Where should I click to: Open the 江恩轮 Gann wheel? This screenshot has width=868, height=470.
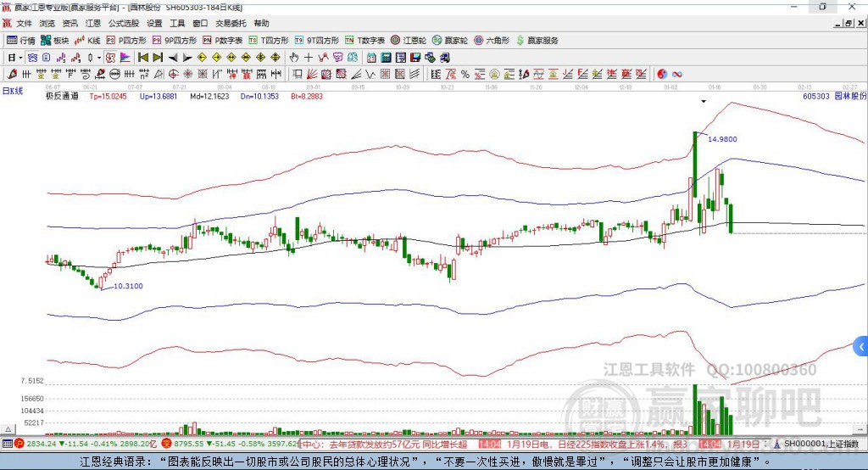pyautogui.click(x=409, y=41)
